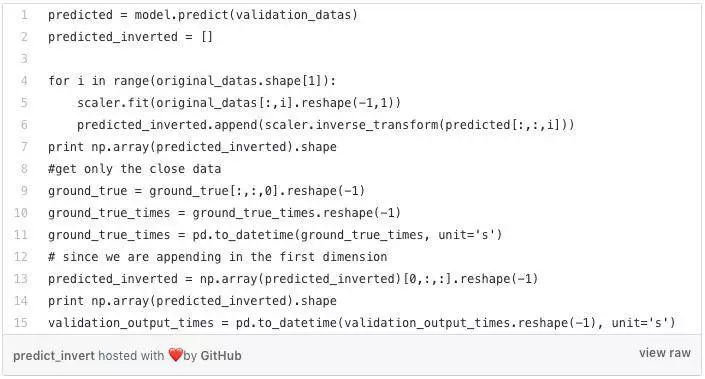Select line number 2 in the gutter
The height and width of the screenshot is (379, 705).
(24, 37)
